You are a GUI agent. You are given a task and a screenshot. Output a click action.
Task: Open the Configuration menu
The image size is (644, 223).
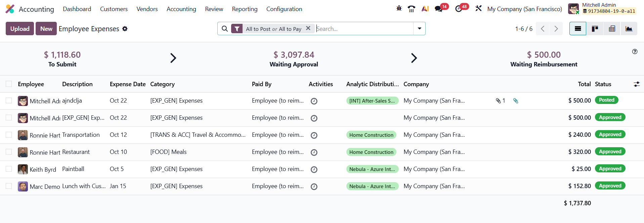coord(284,9)
